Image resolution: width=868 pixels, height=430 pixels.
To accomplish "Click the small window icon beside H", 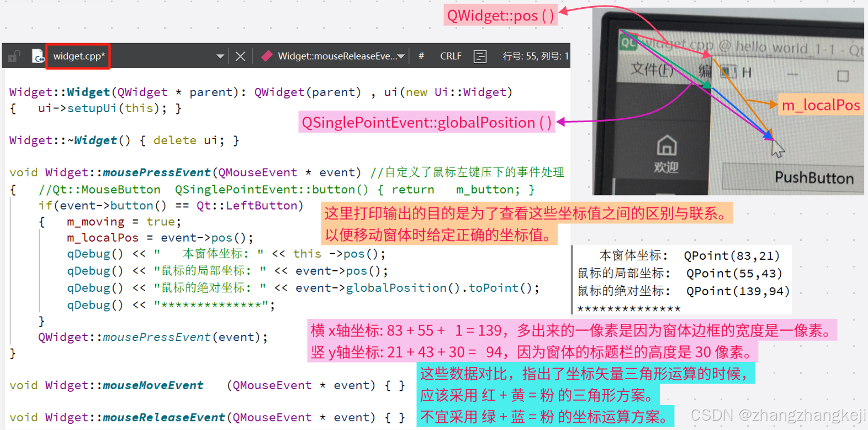I will tap(729, 71).
